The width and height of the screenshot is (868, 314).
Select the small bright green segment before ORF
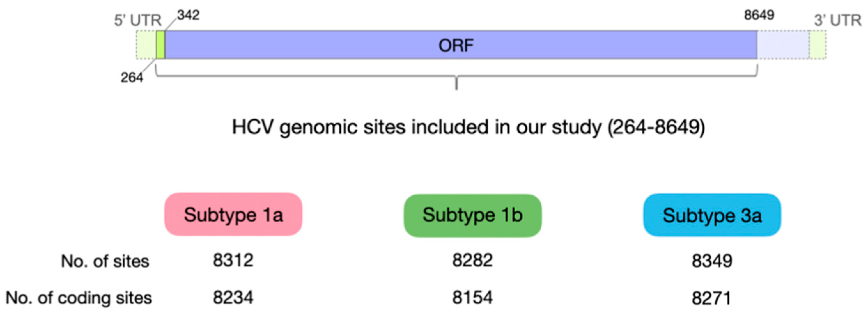[x=160, y=45]
